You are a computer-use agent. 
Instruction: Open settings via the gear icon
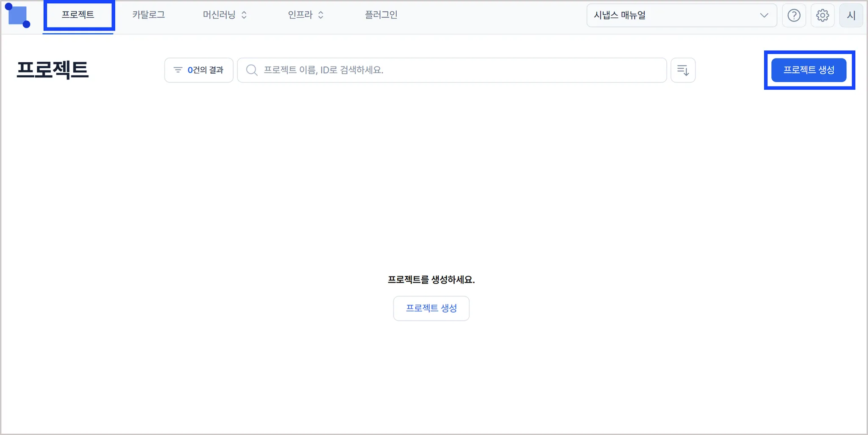[823, 16]
